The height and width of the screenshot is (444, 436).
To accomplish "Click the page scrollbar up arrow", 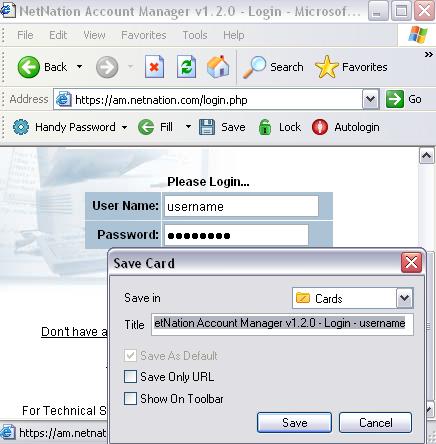I will pyautogui.click(x=427, y=156).
